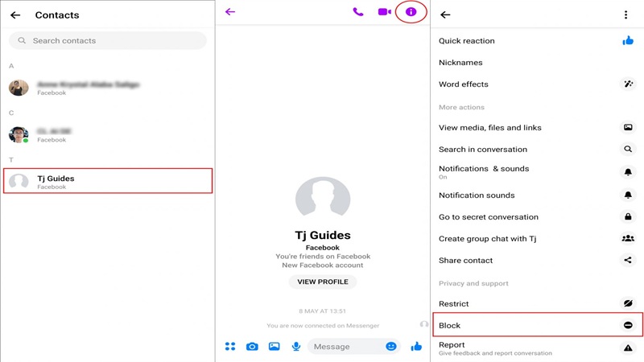Viewport: 644px width, 362px height.
Task: Click the VIEW PROFILE button
Action: (323, 282)
